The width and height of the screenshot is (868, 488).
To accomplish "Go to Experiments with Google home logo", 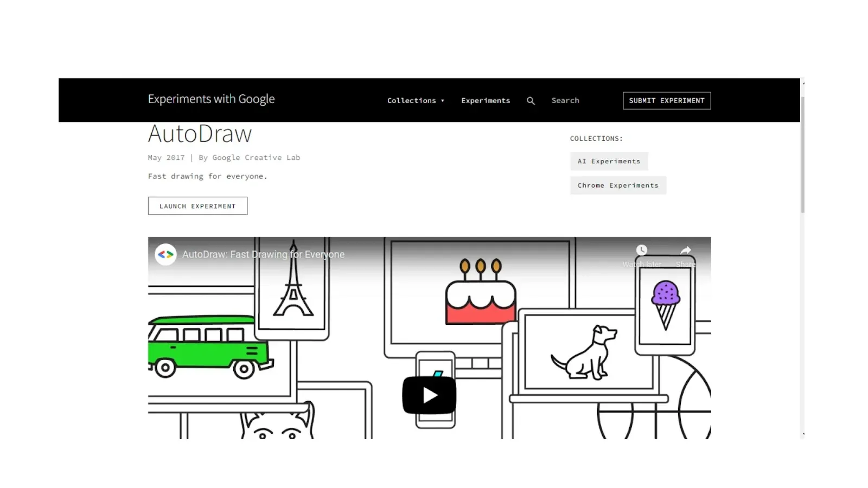I will tap(211, 99).
